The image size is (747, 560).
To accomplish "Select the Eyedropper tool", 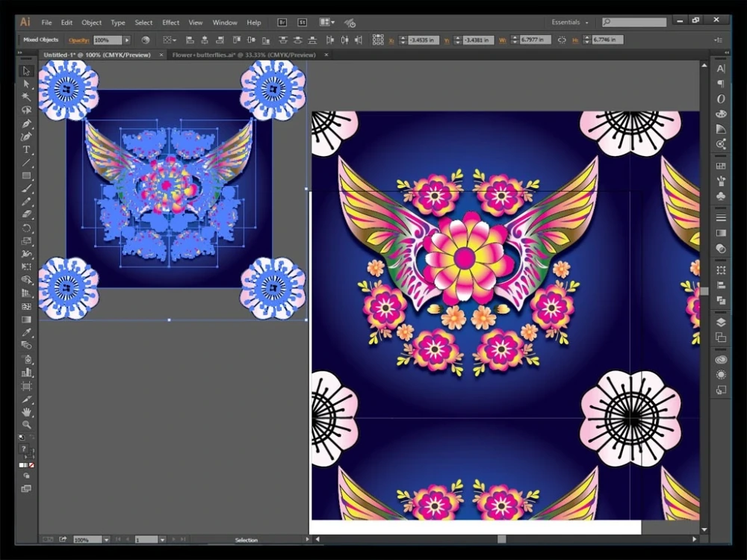I will coord(26,332).
